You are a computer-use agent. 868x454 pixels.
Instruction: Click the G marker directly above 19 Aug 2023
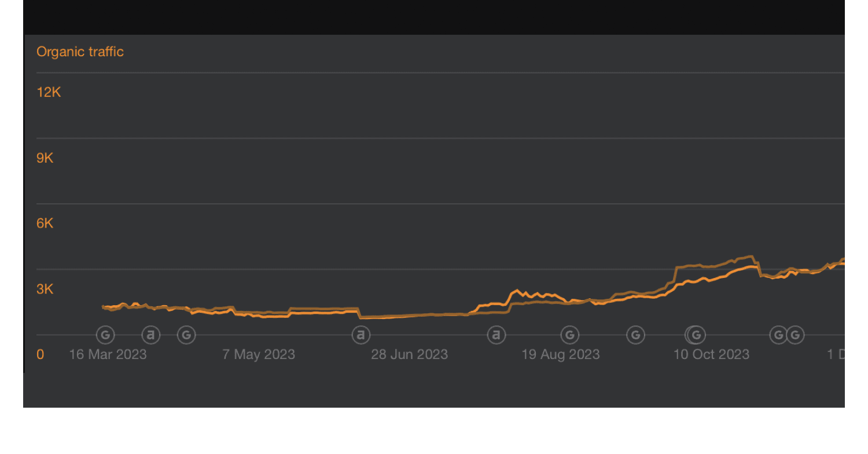click(570, 335)
